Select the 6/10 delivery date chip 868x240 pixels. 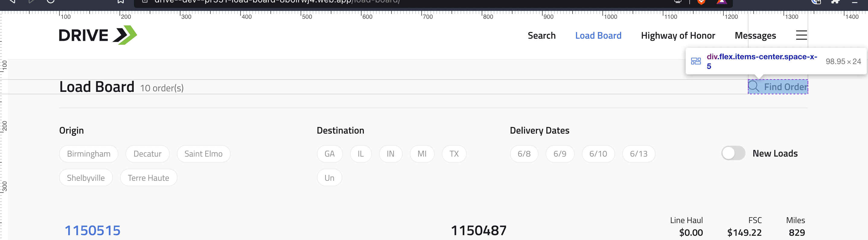(x=598, y=154)
